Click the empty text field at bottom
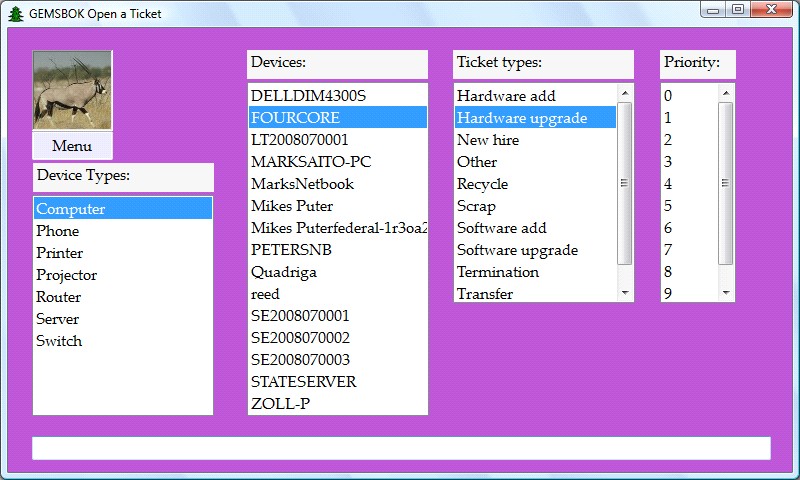Viewport: 800px width, 480px height. pos(400,448)
